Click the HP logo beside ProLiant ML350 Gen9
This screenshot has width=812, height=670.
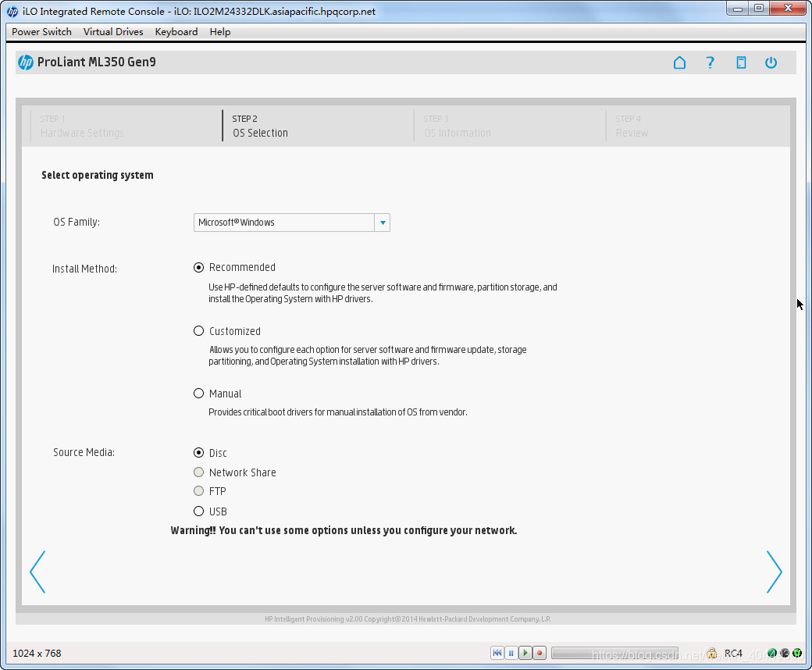pos(25,62)
